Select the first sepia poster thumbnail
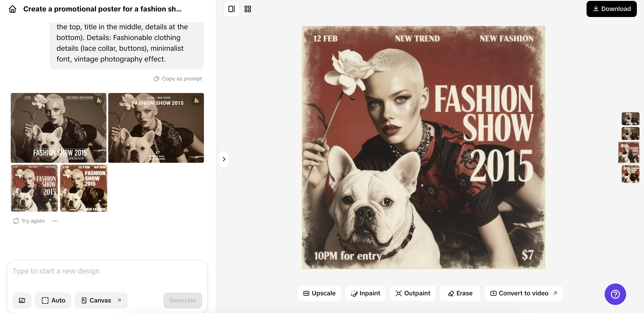644x313 pixels. pos(59,128)
